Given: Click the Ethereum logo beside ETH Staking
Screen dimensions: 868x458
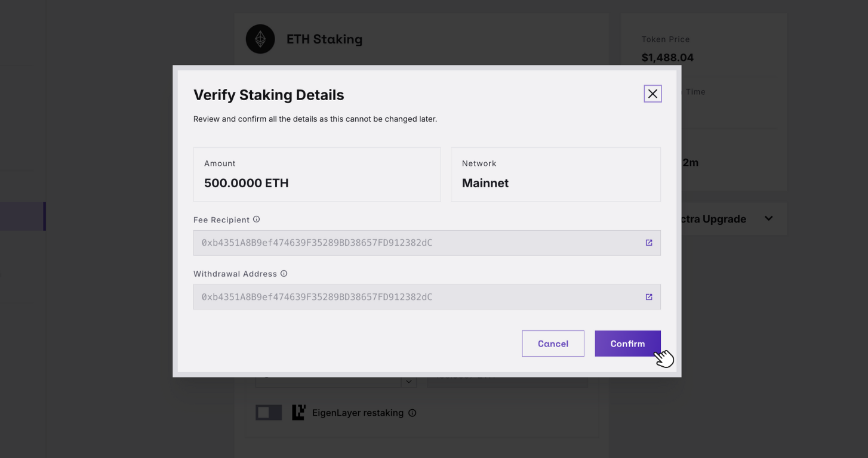Looking at the screenshot, I should (260, 39).
